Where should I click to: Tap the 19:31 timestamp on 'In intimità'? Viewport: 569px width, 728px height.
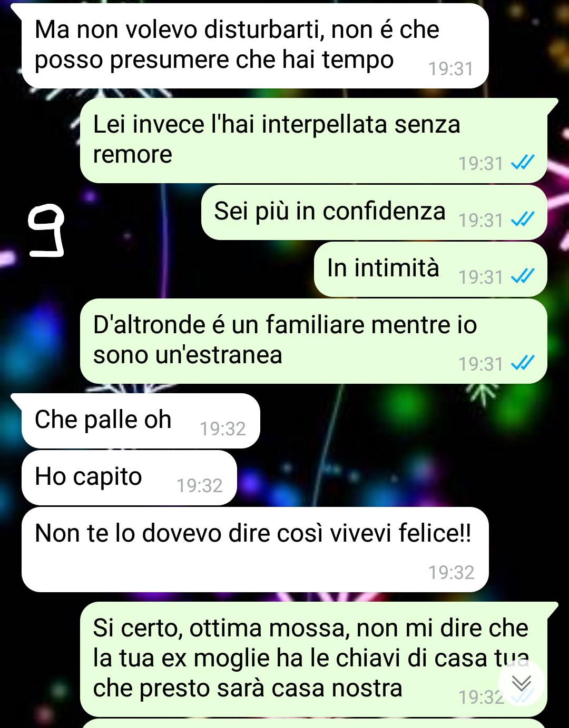tap(480, 277)
